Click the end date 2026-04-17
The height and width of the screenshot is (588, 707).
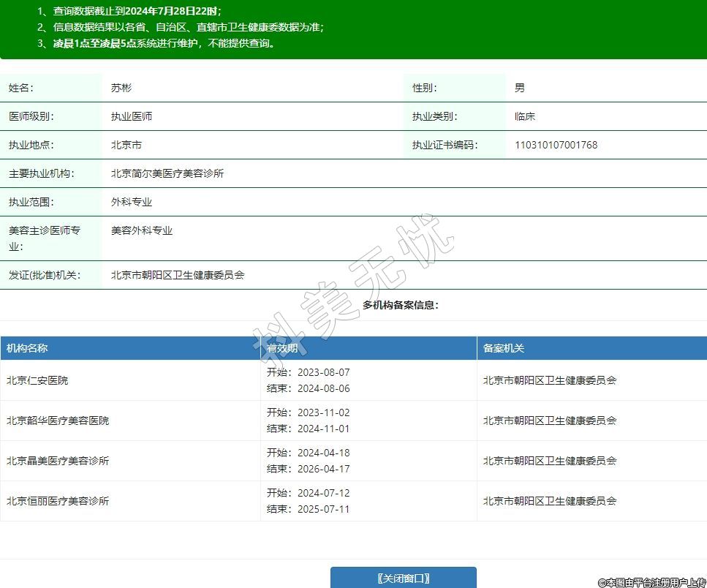(323, 469)
